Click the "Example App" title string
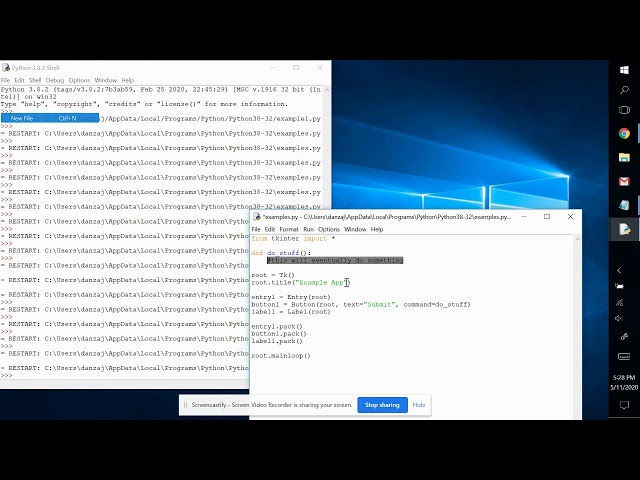 tap(321, 282)
